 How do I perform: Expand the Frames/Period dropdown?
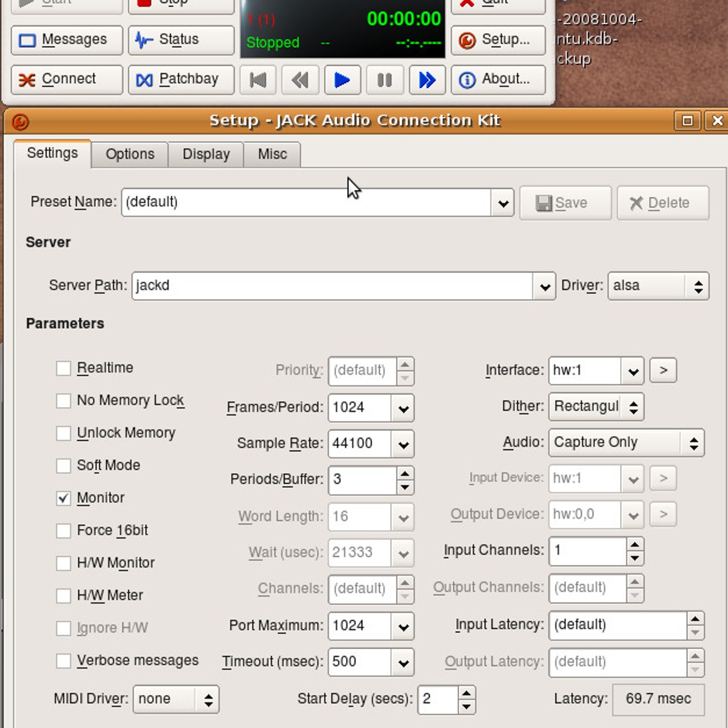[403, 408]
